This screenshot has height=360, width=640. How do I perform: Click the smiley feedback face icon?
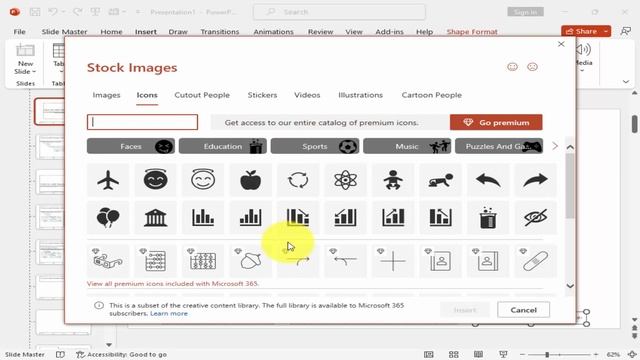coord(512,67)
